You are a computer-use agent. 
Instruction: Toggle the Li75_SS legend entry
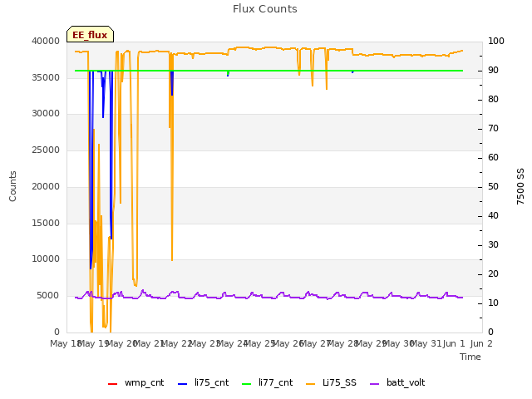[x=331, y=382]
